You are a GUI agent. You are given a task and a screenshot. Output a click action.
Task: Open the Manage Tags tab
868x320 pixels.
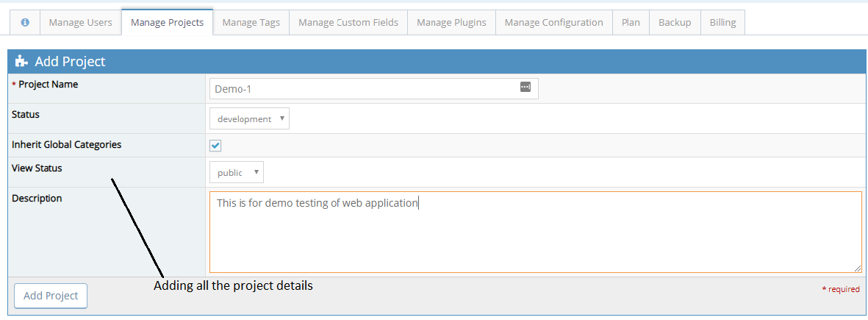251,22
